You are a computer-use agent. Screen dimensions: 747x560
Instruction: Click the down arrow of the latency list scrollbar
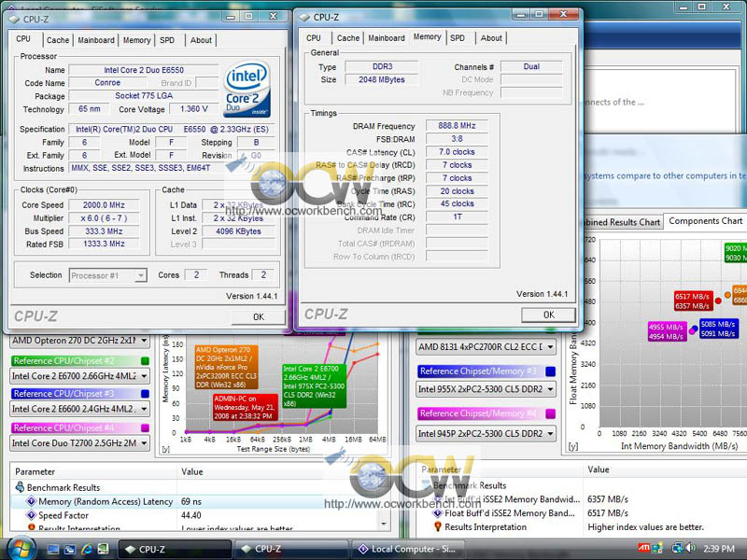[x=384, y=524]
